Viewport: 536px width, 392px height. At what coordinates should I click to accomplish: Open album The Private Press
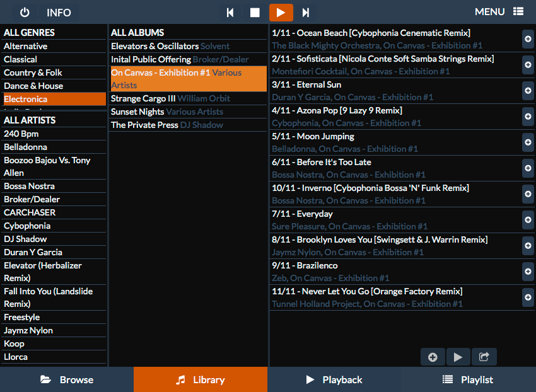[x=189, y=125]
